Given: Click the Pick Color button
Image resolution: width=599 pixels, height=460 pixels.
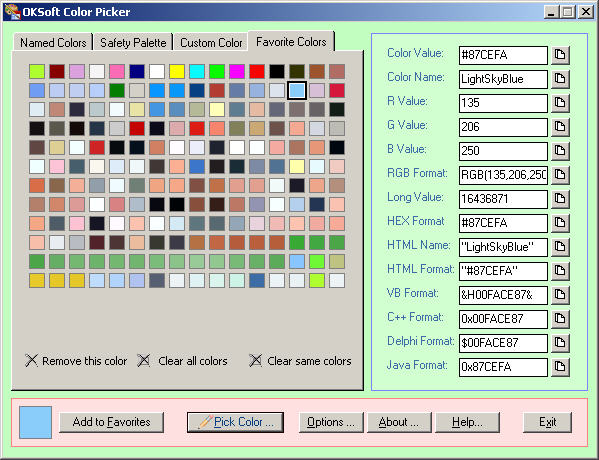Looking at the screenshot, I should pyautogui.click(x=235, y=422).
